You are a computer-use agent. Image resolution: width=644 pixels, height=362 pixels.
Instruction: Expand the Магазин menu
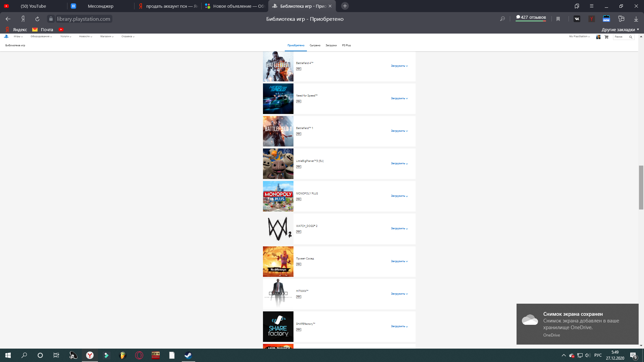click(107, 37)
